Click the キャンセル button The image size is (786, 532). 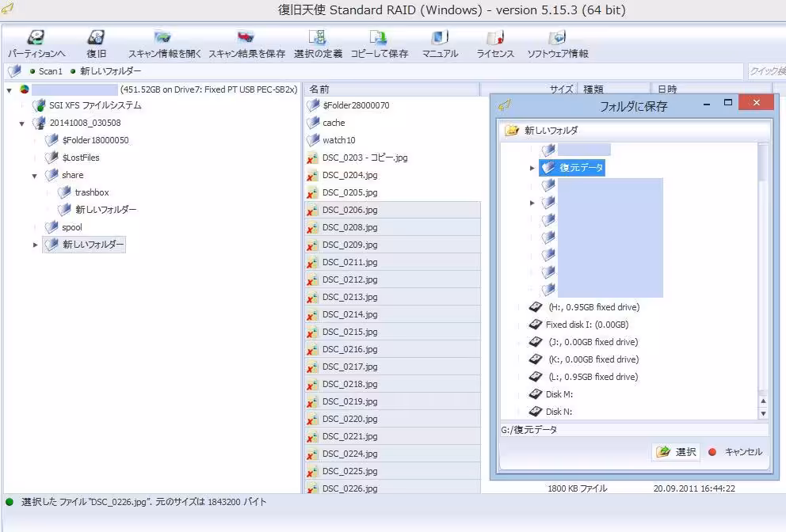[734, 452]
